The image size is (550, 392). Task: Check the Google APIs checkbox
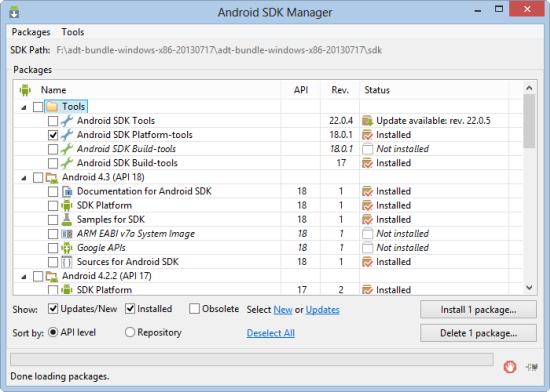[x=53, y=248]
